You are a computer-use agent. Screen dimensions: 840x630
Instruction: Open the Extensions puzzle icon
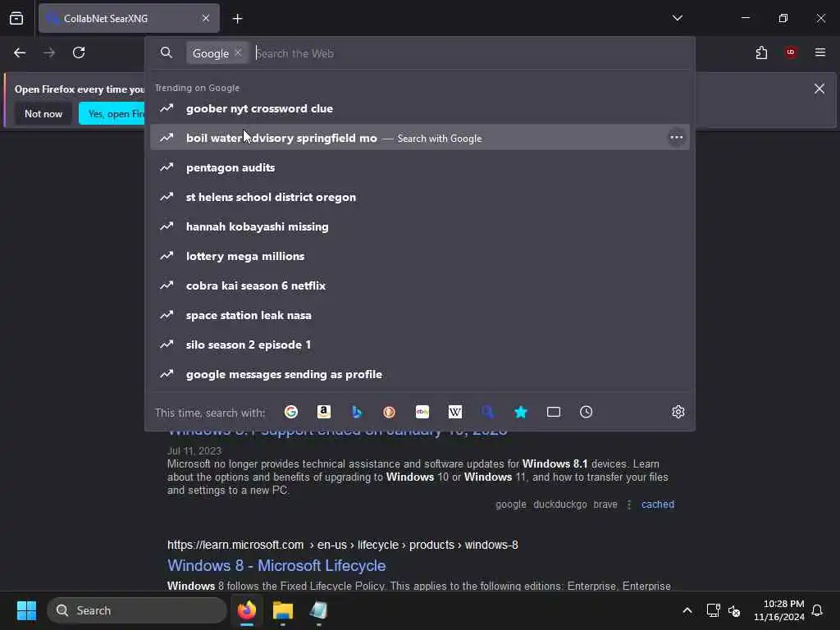coord(761,52)
